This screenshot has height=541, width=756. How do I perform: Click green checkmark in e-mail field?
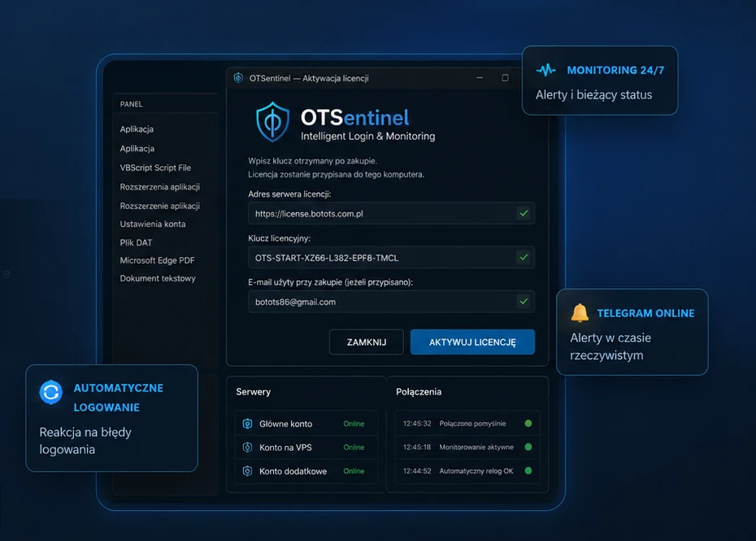tap(524, 301)
